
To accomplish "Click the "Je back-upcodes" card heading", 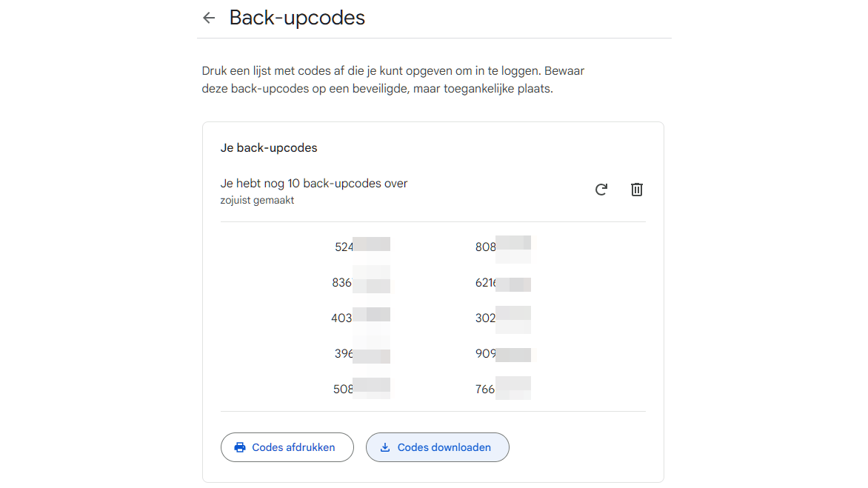I will [269, 148].
